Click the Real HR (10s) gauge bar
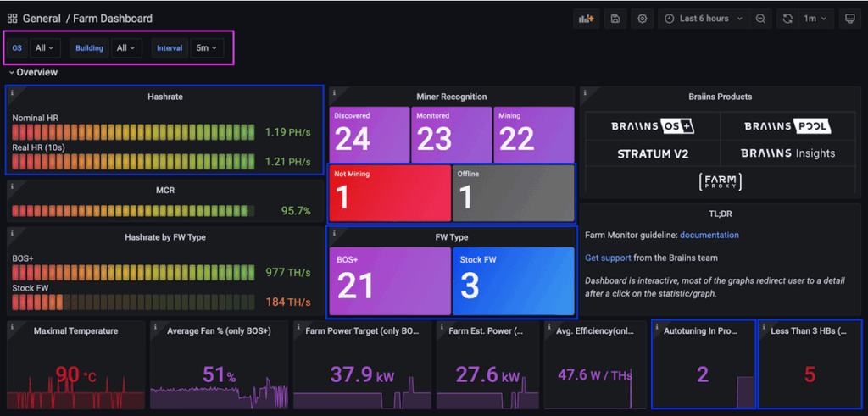This screenshot has height=416, width=868. tap(133, 161)
